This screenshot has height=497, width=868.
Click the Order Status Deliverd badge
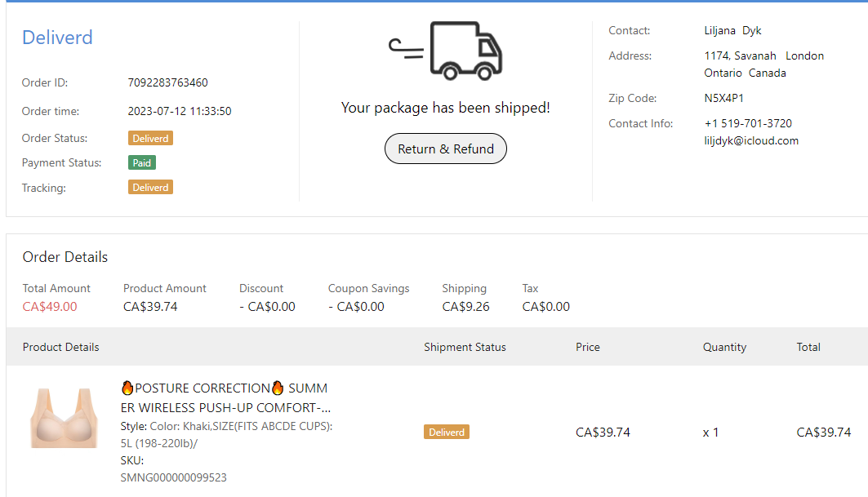pos(150,139)
